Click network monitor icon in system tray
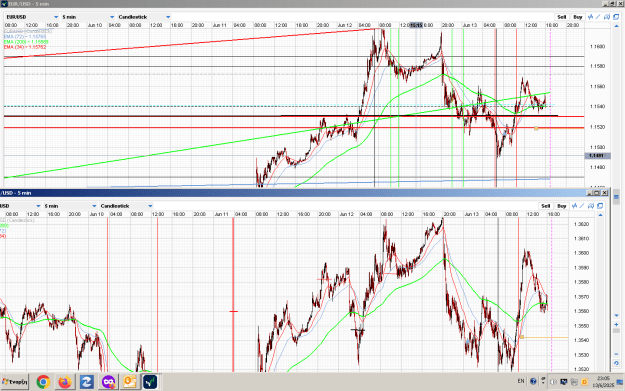Viewport: 625px width, 391px height. click(564, 382)
